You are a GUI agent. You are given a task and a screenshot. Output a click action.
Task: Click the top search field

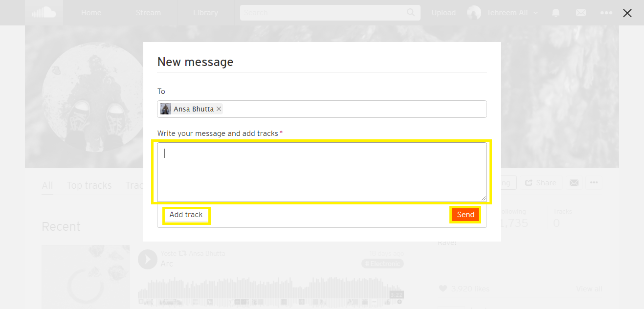click(x=330, y=13)
